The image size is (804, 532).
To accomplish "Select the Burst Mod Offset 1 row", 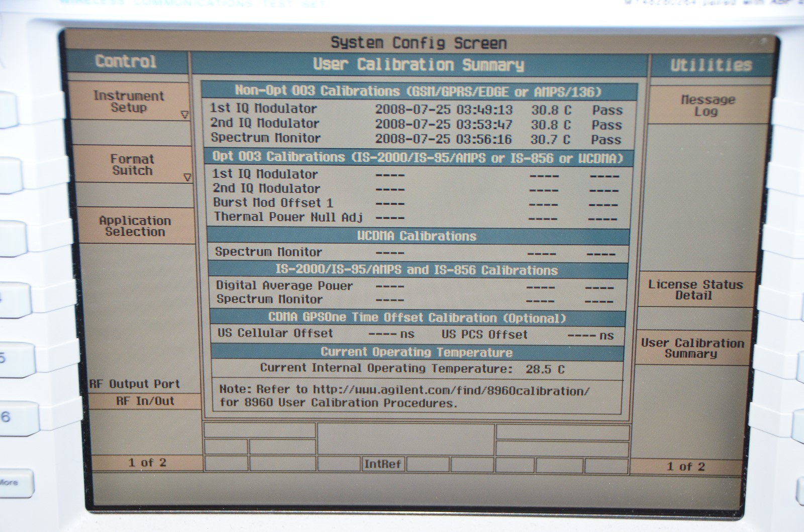I will click(273, 203).
